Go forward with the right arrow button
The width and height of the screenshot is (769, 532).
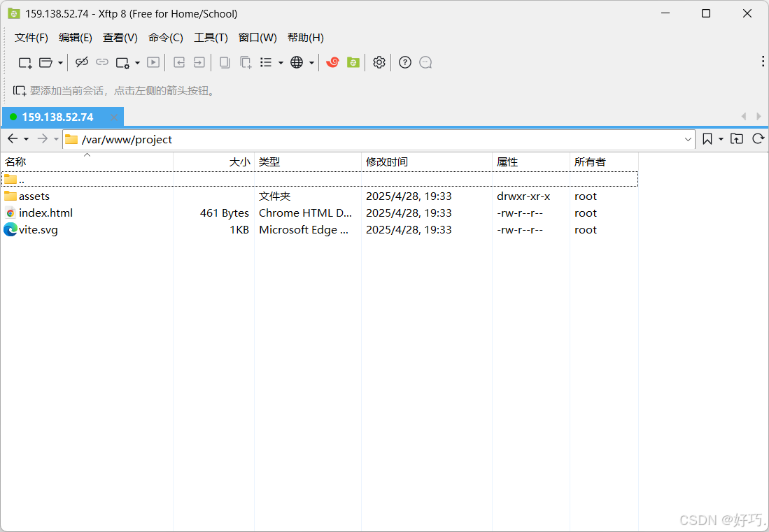(43, 138)
